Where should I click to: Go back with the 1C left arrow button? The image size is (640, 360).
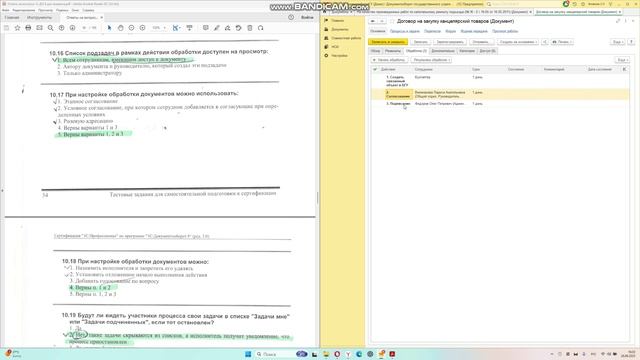pos(373,21)
